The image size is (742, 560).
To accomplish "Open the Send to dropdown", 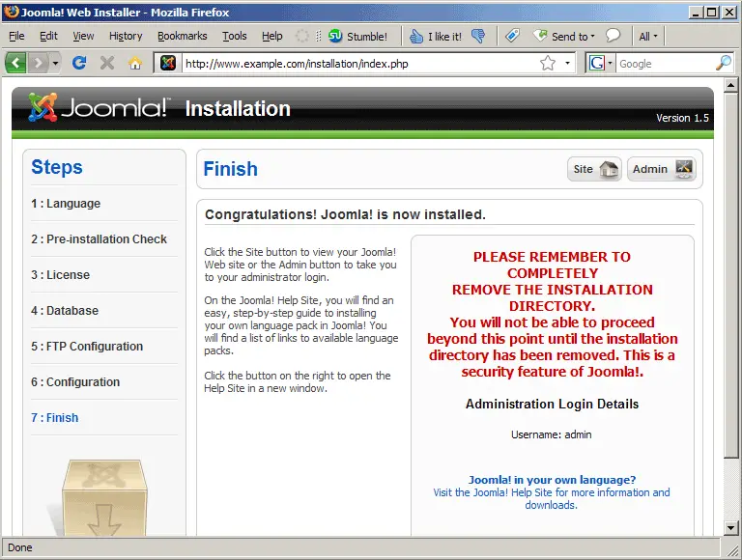I will (x=563, y=37).
